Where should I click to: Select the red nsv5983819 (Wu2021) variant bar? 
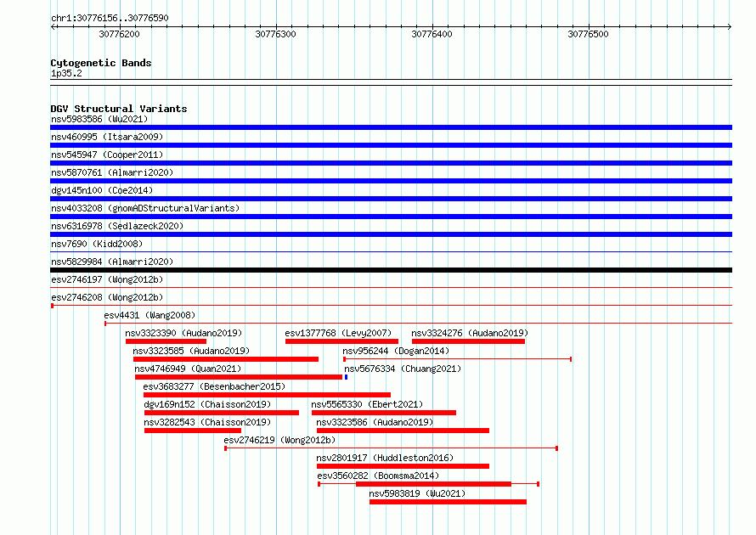pos(448,502)
